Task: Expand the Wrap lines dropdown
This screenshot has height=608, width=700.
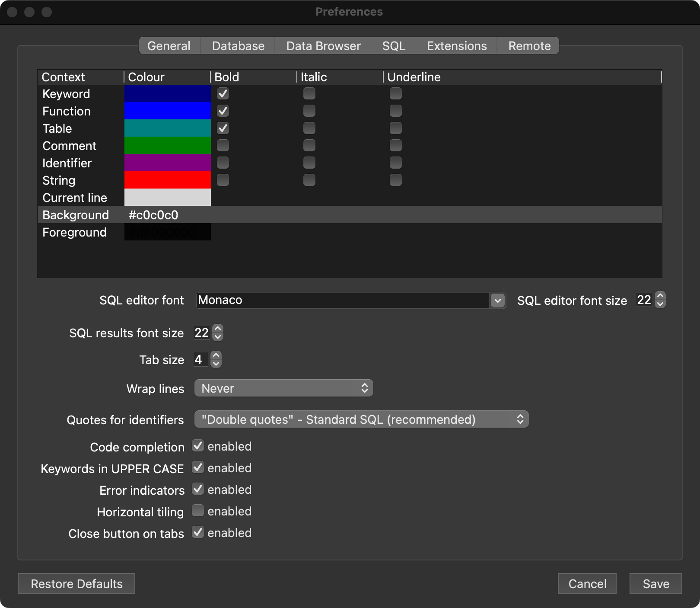Action: pos(283,388)
